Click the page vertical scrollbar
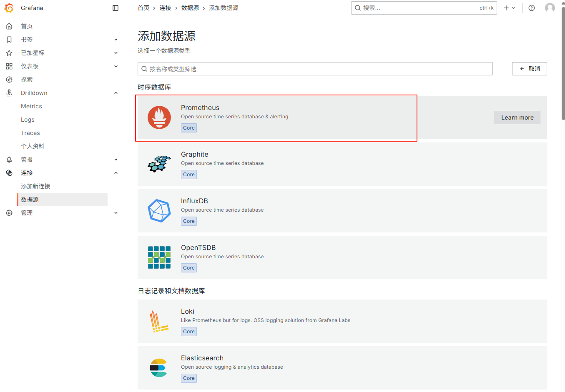This screenshot has width=565, height=392. (x=562, y=62)
